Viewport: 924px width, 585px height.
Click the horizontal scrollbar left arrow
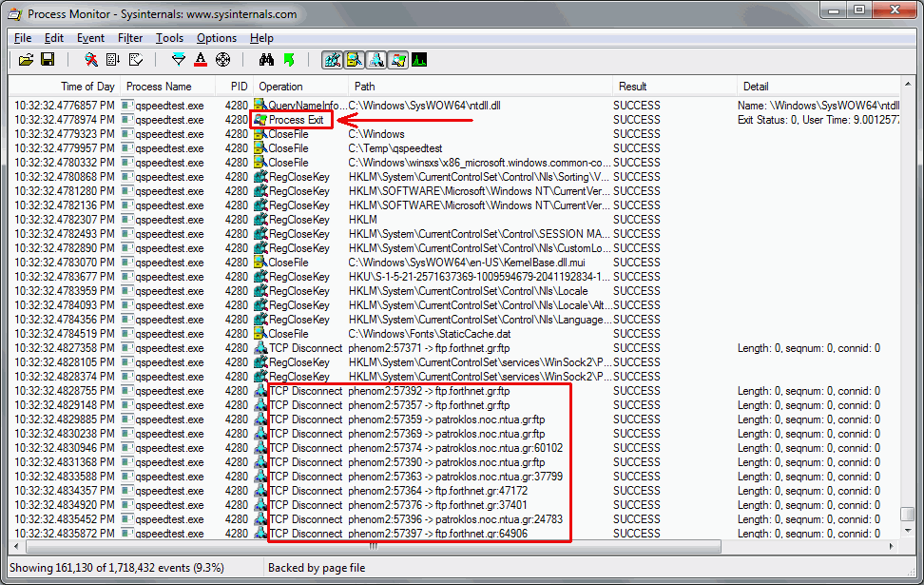tap(16, 547)
